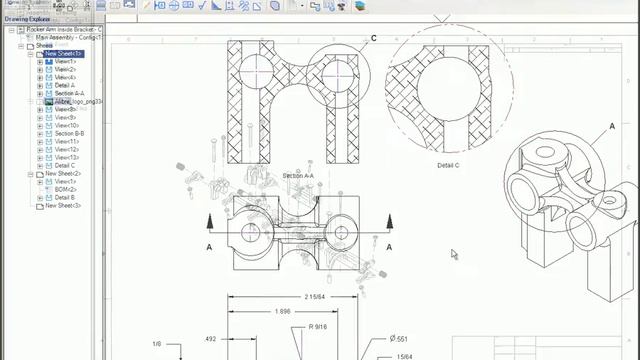Click the 'Ø.551' diameter dimension
Screen dimensions: 640x360
point(398,339)
